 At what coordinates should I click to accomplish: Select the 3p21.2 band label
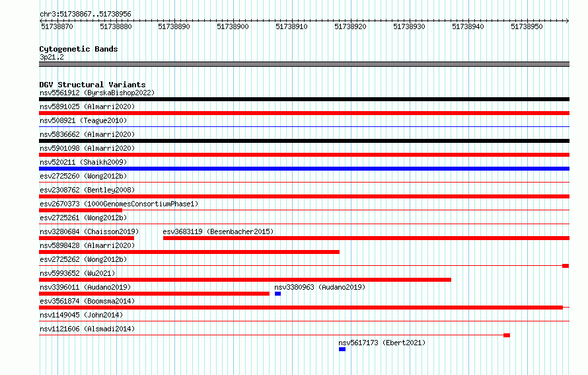(52, 57)
